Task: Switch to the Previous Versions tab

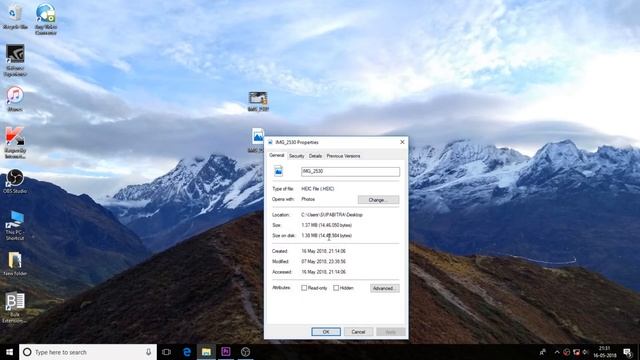Action: pos(343,156)
